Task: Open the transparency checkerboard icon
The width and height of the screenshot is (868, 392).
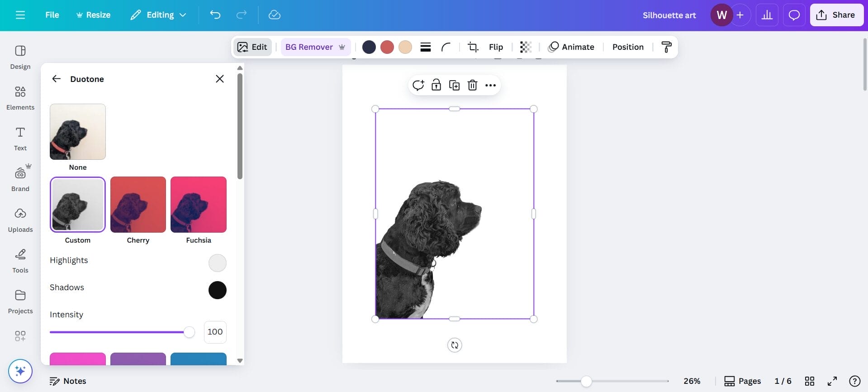Action: point(526,47)
